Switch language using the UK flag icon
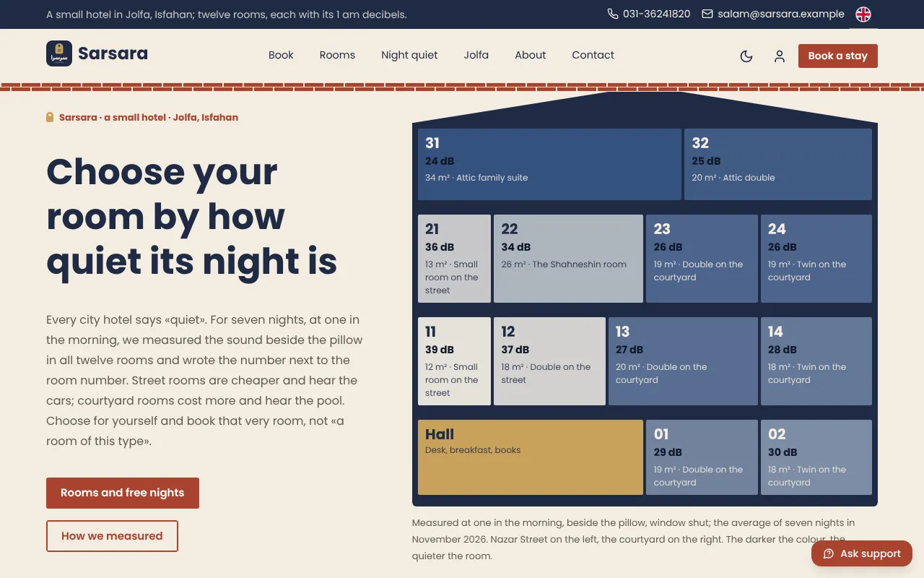Viewport: 924px width, 578px height. [x=863, y=14]
